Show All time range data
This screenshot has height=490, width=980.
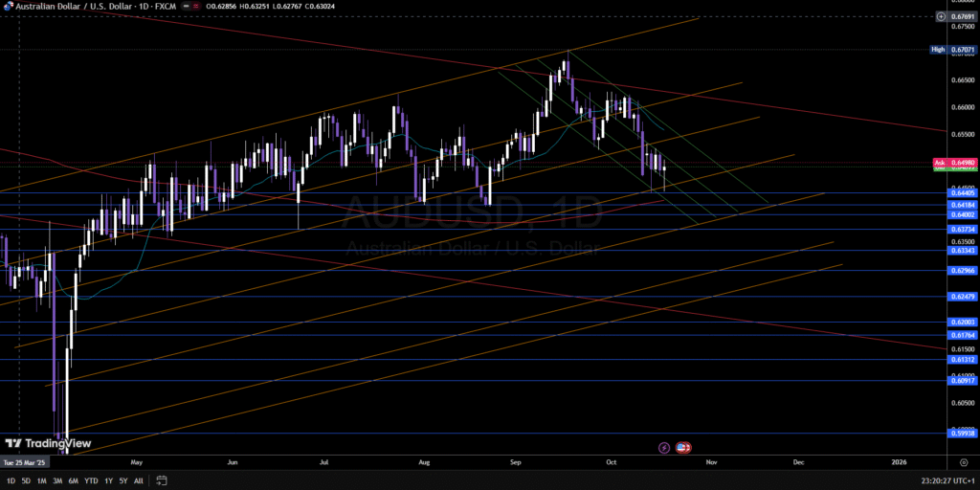[139, 480]
